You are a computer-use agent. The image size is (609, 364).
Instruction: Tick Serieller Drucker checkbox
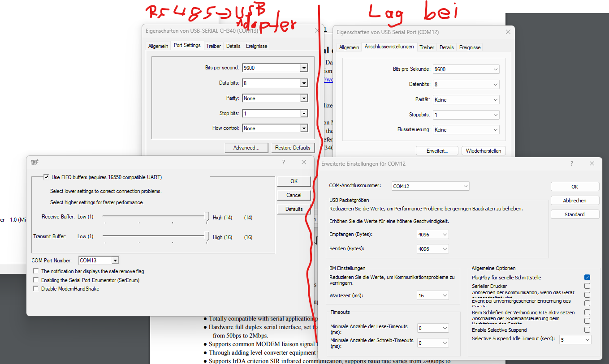587,286
